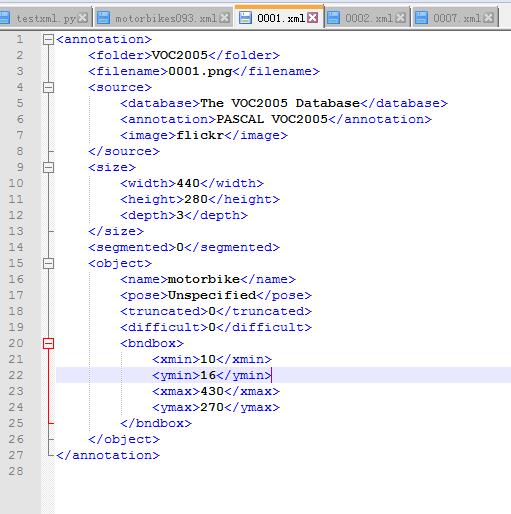The width and height of the screenshot is (511, 514).
Task: Close the 0001.xml tab
Action: point(312,18)
